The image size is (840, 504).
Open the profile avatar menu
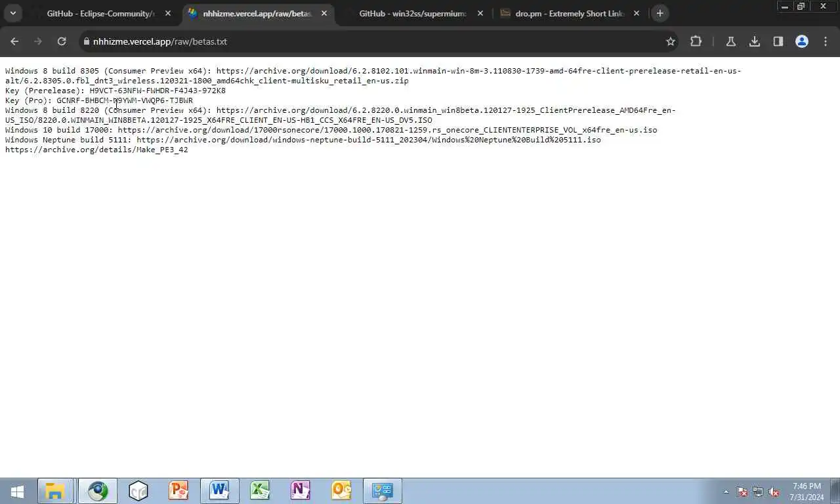click(801, 41)
